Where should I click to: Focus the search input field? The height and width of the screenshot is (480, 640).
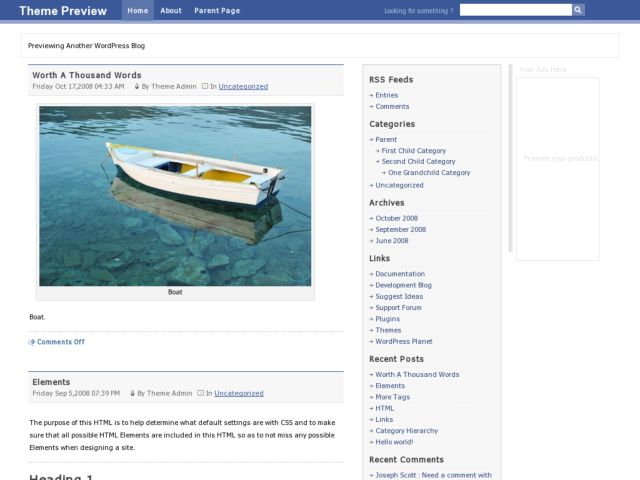[x=516, y=10]
